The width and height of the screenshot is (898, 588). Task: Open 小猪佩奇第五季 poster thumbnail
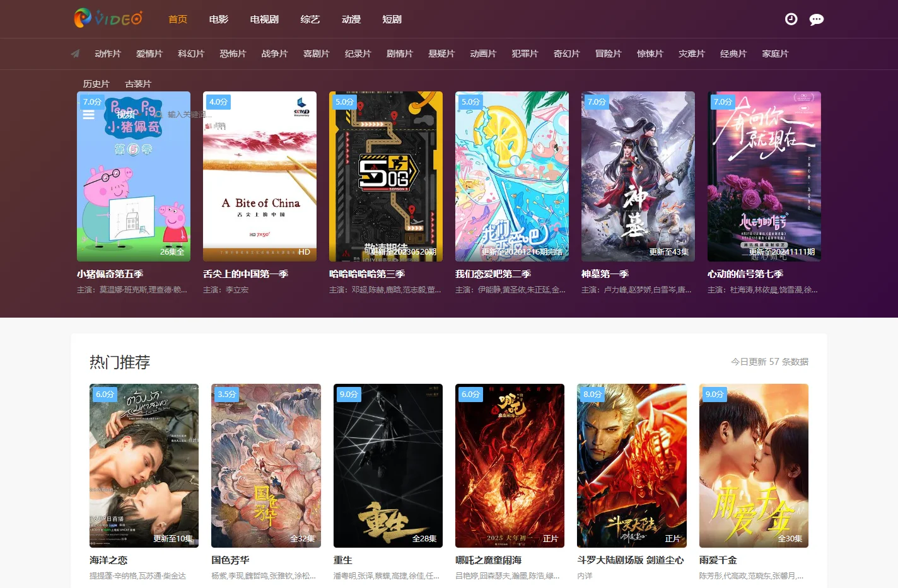(134, 176)
